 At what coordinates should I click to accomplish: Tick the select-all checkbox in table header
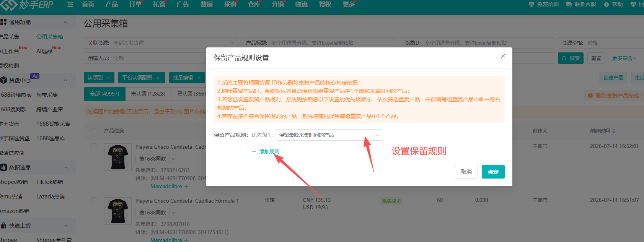[94, 131]
